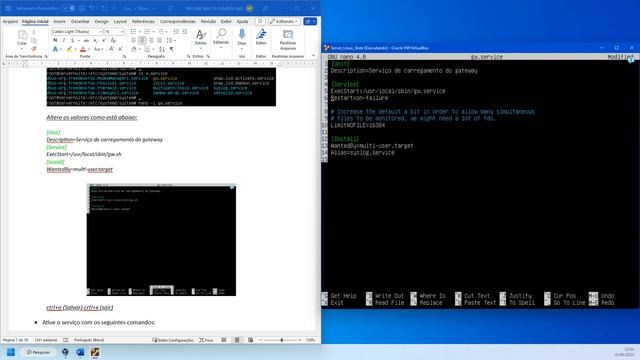Click Reutilizar Arquivos button
Image resolution: width=640 pixels, height=360 pixels.
pos(288,40)
